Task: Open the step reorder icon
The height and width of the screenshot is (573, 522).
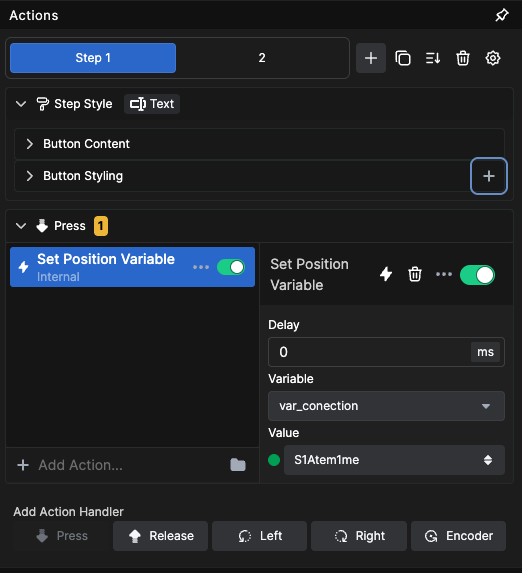Action: click(433, 58)
